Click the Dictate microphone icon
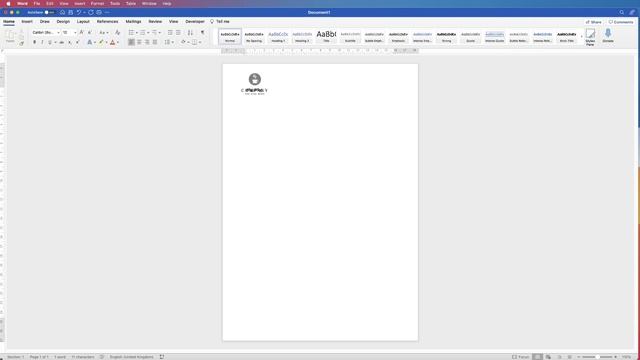Screen dimensions: 640x360 pyautogui.click(x=608, y=36)
